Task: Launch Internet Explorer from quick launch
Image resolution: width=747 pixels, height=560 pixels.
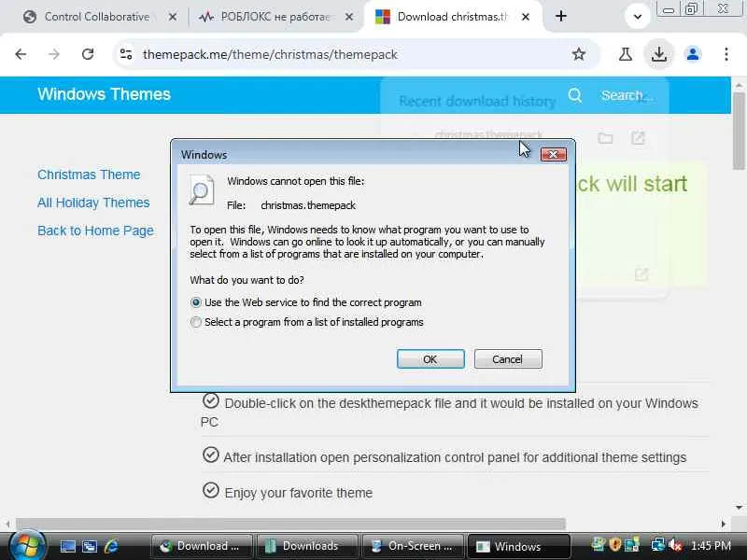Action: point(111,546)
